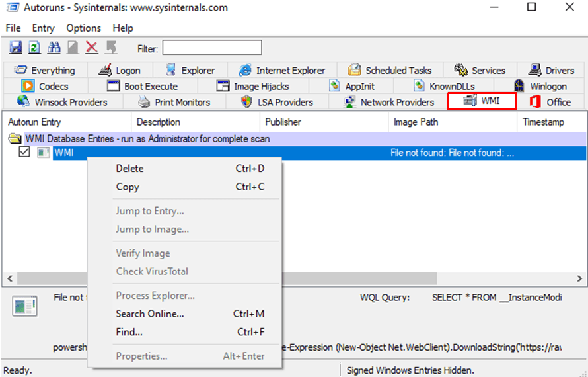
Task: Click the grayed Jump to Entry toolbar icon
Action: pyautogui.click(x=111, y=48)
